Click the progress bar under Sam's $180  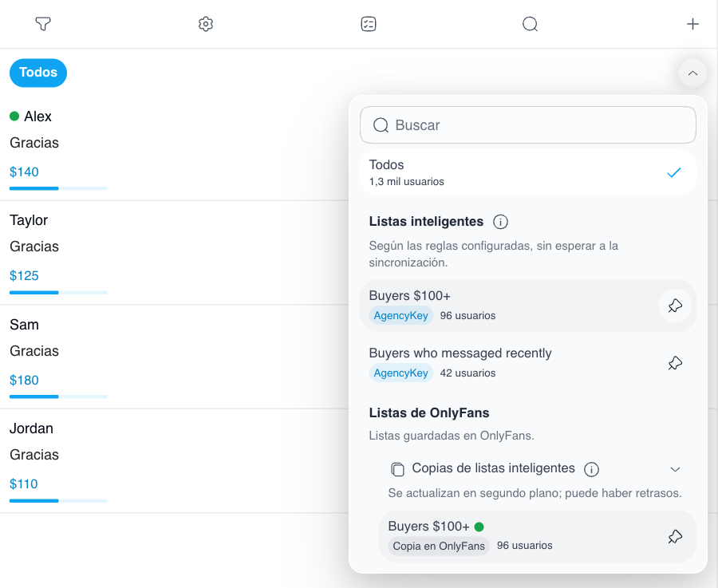click(58, 397)
